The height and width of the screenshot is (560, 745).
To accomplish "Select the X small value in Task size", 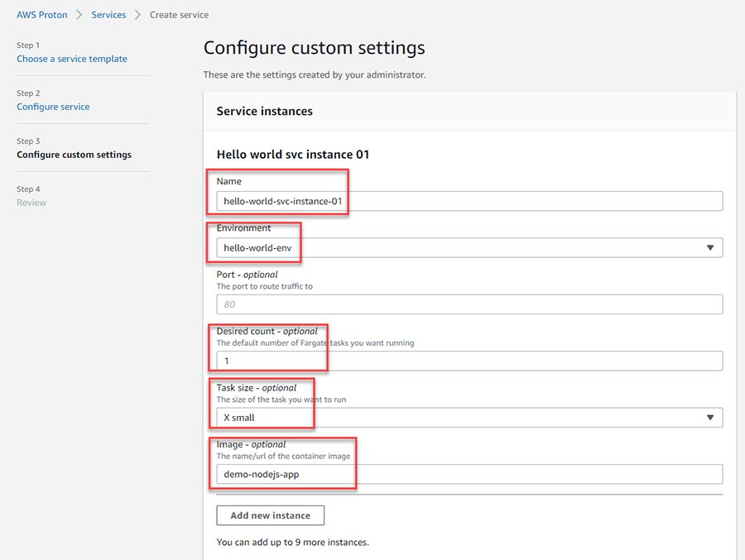I will (239, 417).
